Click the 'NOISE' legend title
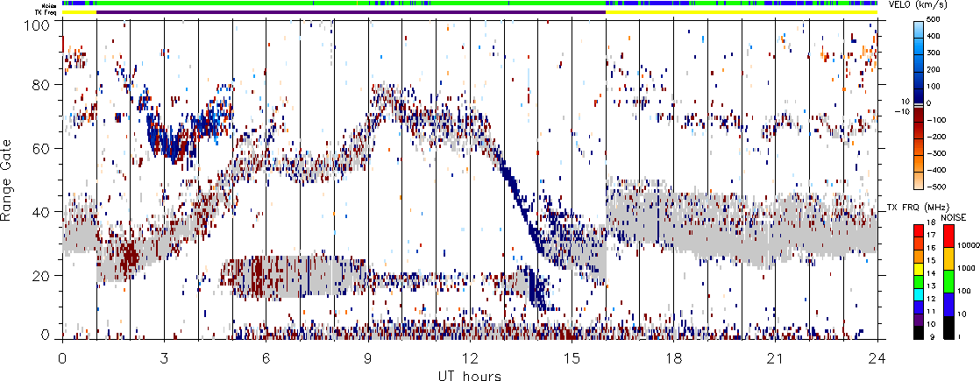 coord(954,217)
